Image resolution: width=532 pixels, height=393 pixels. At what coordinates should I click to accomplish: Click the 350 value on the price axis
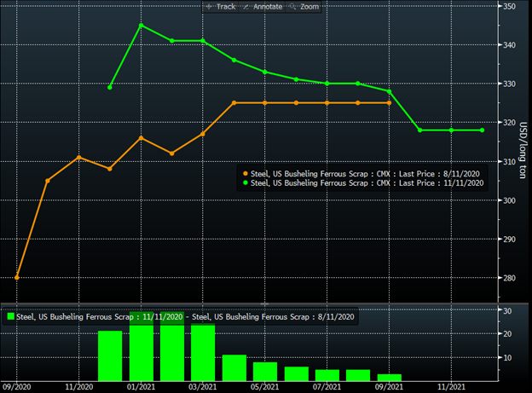(x=509, y=7)
